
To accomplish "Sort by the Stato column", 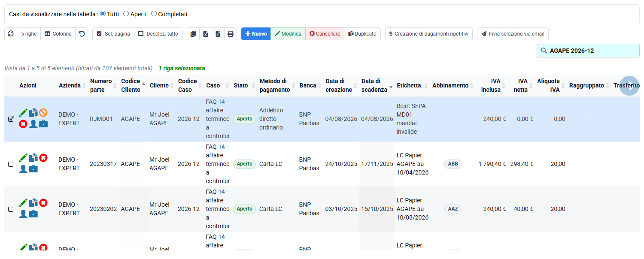I will [244, 85].
